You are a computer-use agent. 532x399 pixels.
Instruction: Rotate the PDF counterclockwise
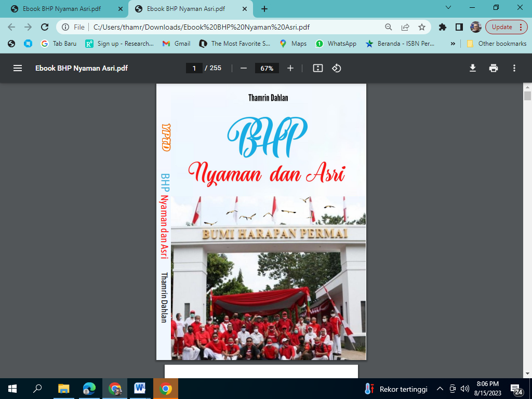pyautogui.click(x=336, y=68)
